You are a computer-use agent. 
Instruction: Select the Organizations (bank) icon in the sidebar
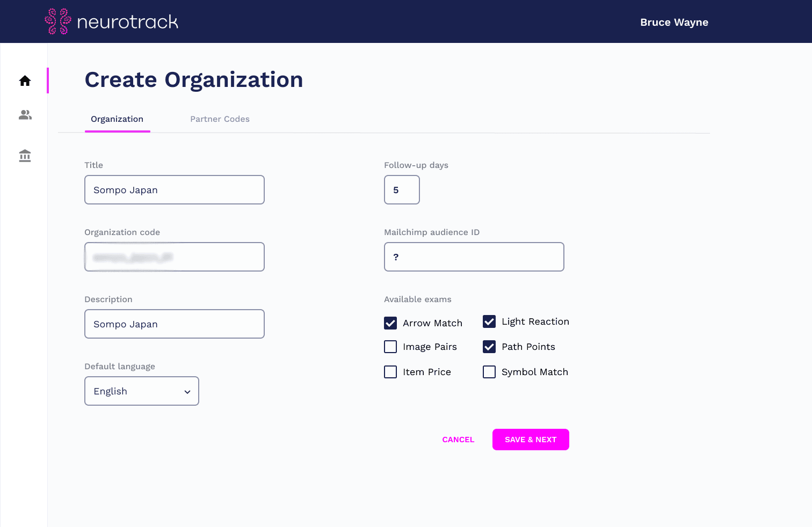[25, 156]
